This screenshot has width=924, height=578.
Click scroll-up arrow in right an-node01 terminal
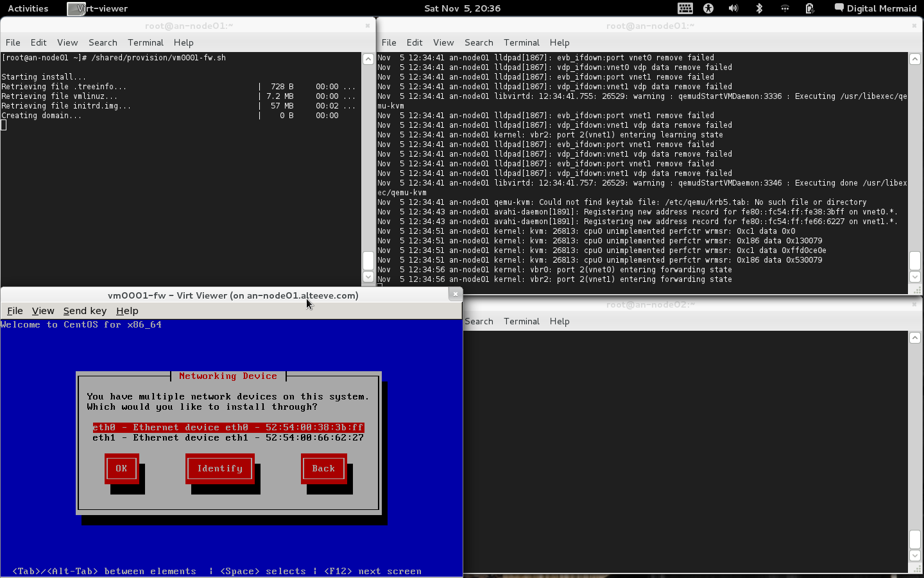pos(915,59)
